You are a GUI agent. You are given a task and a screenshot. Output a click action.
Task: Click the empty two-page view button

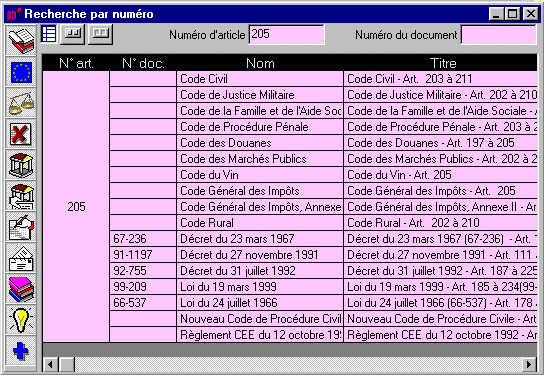coord(100,34)
